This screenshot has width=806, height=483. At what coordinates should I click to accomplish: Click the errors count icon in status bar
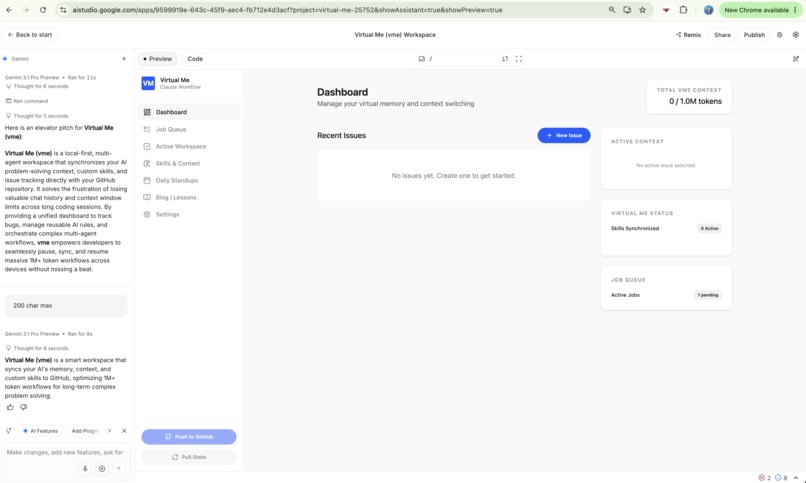click(764, 478)
